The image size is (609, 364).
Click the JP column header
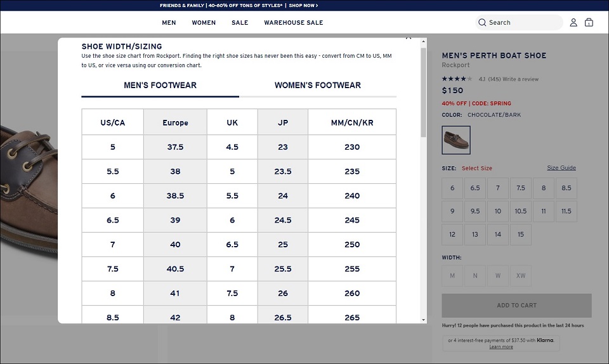[283, 122]
